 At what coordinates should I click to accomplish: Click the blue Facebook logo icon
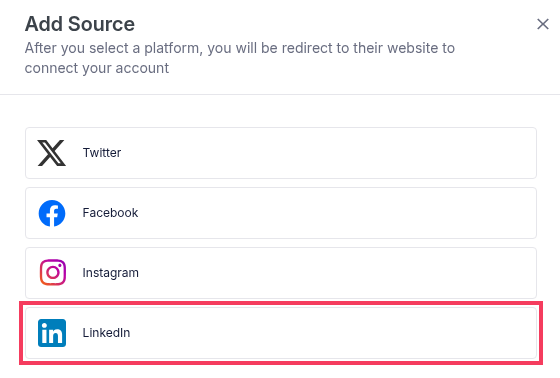pyautogui.click(x=52, y=213)
